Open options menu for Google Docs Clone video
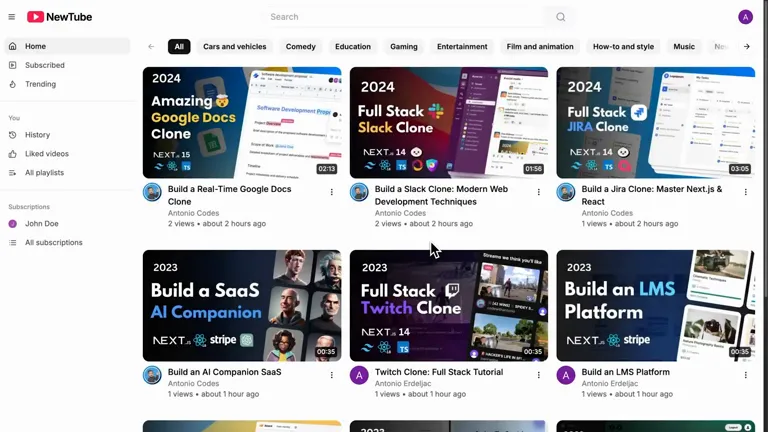Image resolution: width=768 pixels, height=432 pixels. point(332,192)
